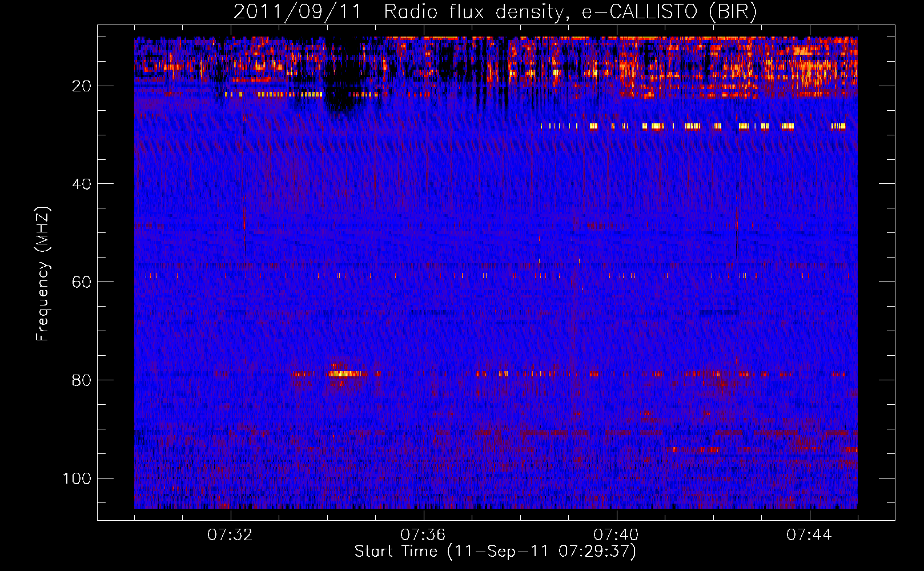Click the bright yellow burst near 80 MHz at 07:34

346,374
